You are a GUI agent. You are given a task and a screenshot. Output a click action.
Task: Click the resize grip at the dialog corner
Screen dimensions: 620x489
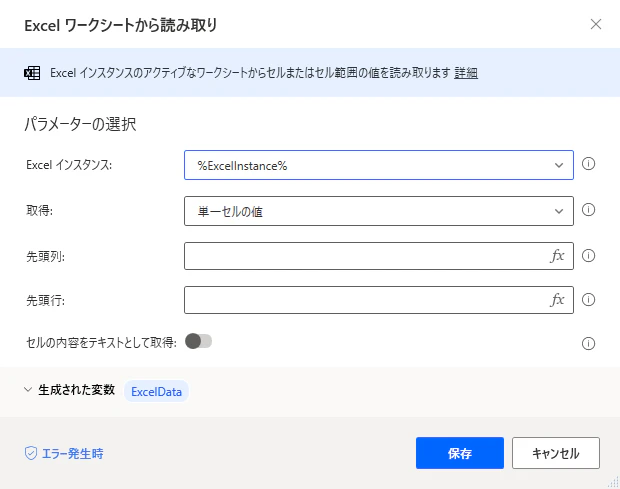click(x=613, y=482)
